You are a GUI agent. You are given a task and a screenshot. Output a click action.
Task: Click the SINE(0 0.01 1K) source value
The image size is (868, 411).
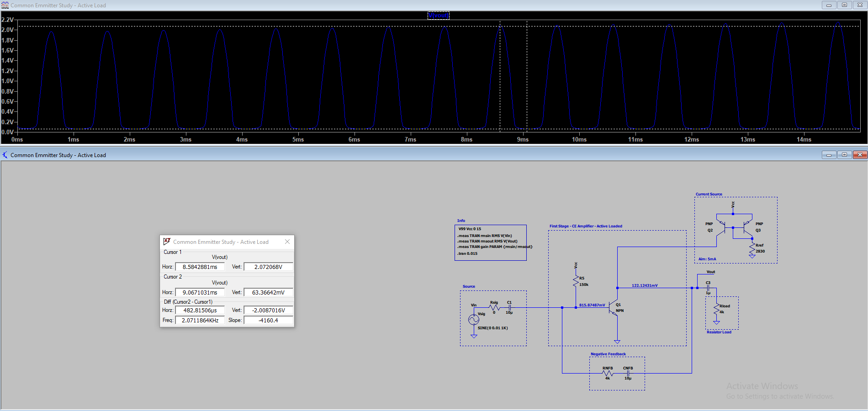(492, 328)
